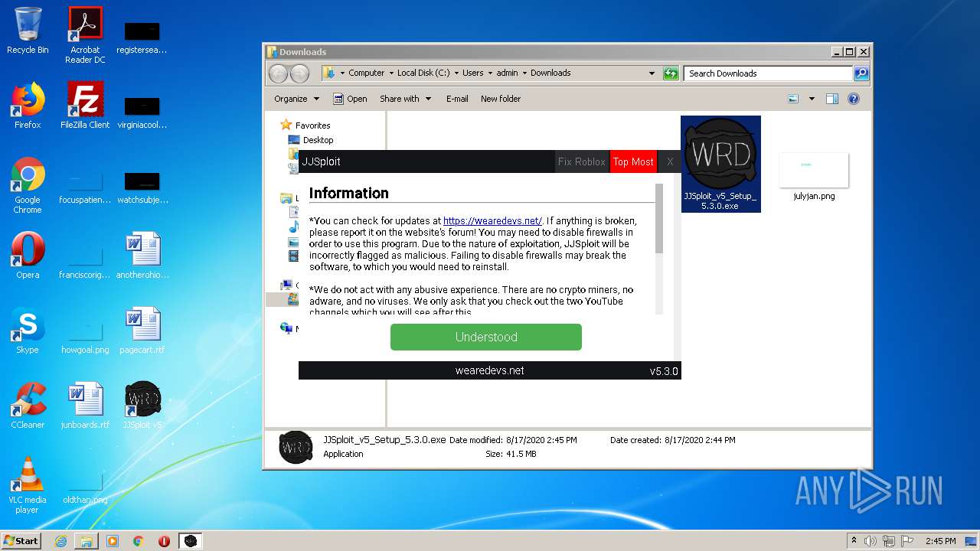
Task: Click New folder in the Explorer toolbar
Action: pos(501,99)
